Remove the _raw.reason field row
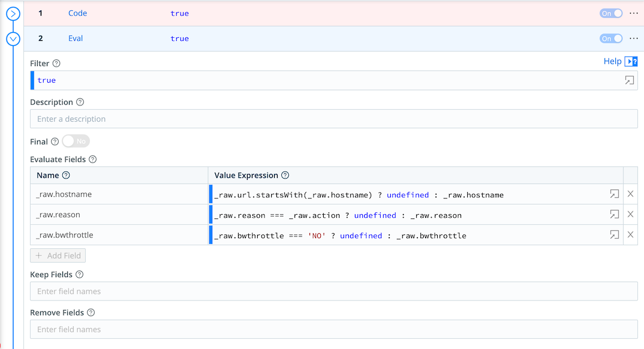Viewport: 644px width, 349px height. point(630,215)
